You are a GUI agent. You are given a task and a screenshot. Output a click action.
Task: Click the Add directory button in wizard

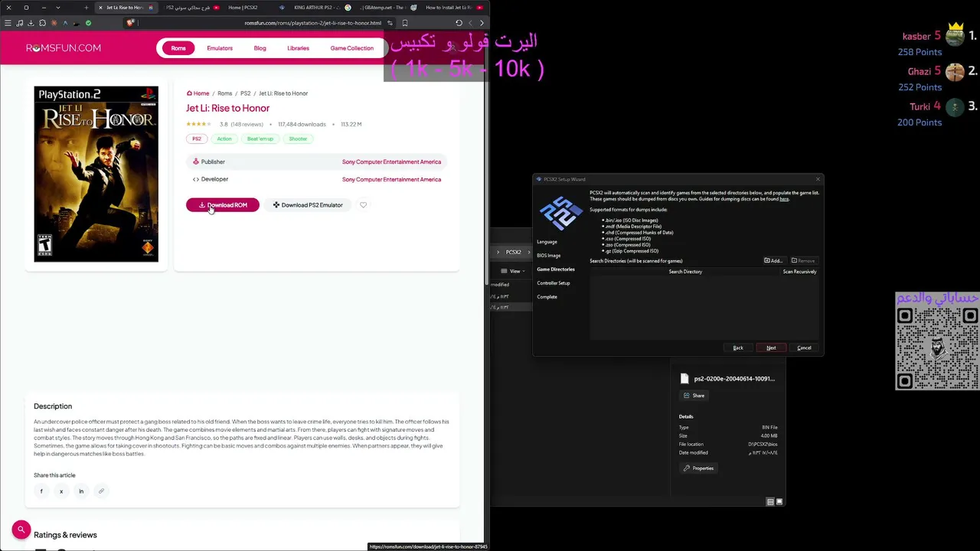click(773, 261)
